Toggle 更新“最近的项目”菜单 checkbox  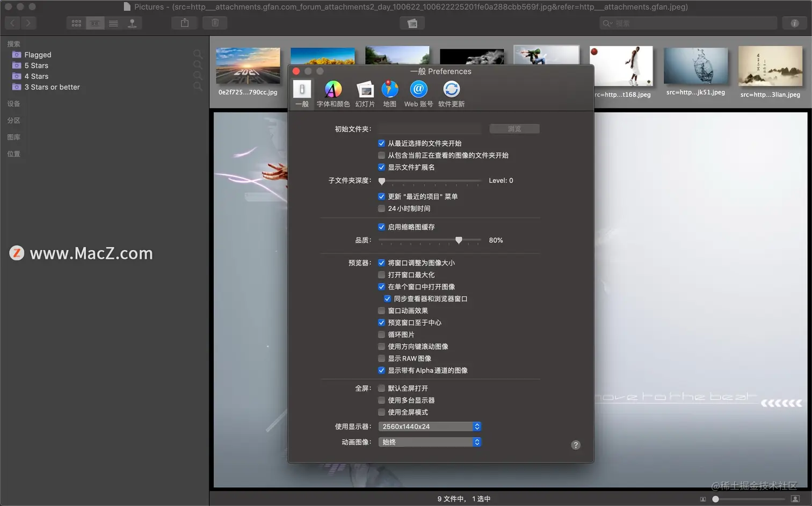pos(381,197)
